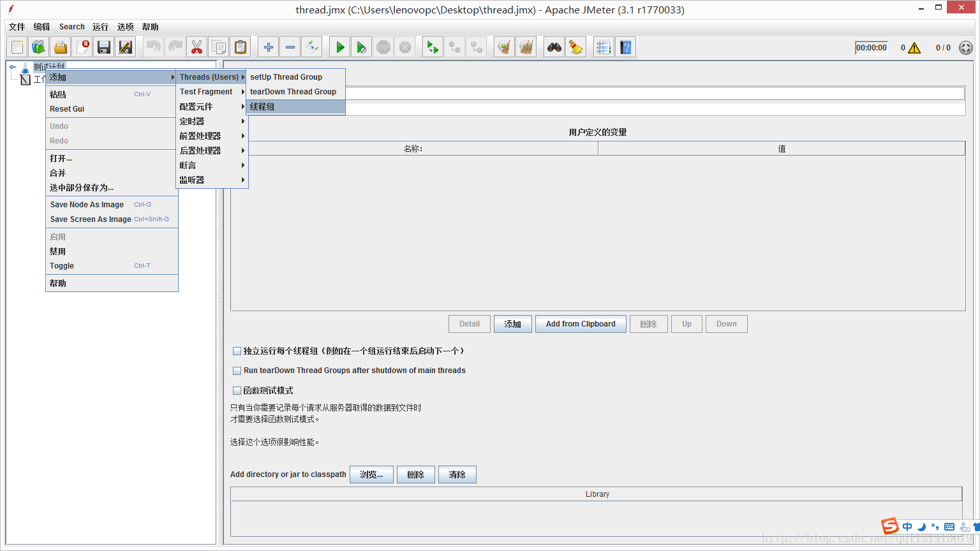Click the Copy toolbar icon

coord(218,47)
